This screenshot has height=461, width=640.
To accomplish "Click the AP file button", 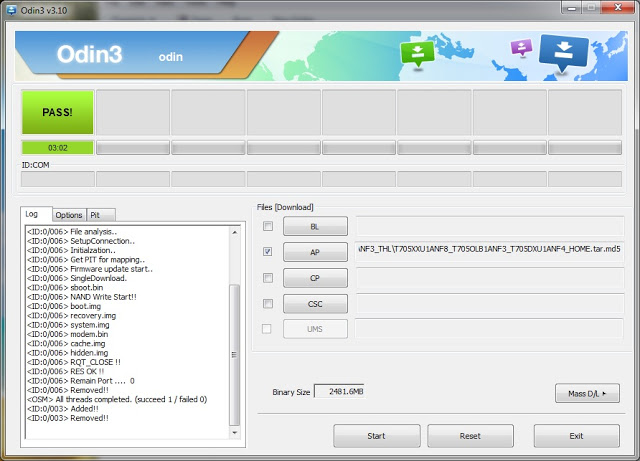I will click(x=315, y=252).
